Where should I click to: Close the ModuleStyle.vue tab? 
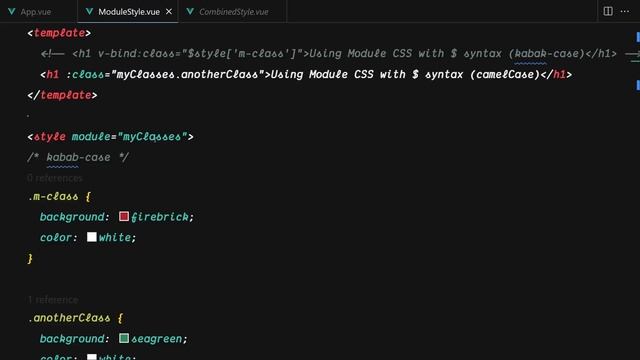pyautogui.click(x=169, y=12)
